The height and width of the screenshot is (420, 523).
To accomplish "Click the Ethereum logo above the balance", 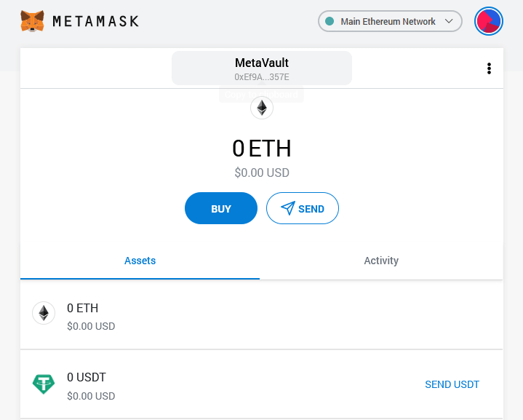I will click(x=262, y=108).
